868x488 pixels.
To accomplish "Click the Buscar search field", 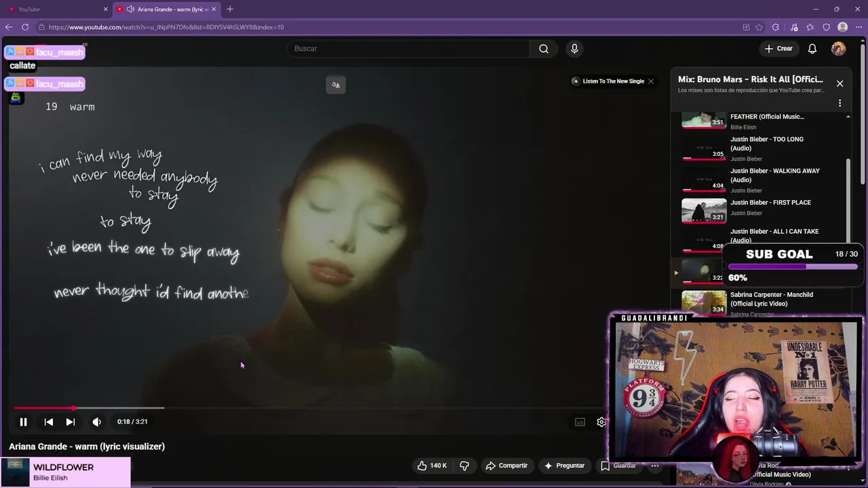I will pyautogui.click(x=409, y=49).
